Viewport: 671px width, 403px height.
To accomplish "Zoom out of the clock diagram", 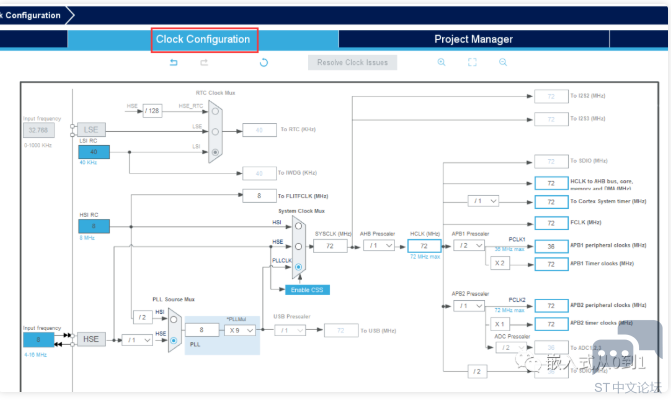I will tap(503, 62).
